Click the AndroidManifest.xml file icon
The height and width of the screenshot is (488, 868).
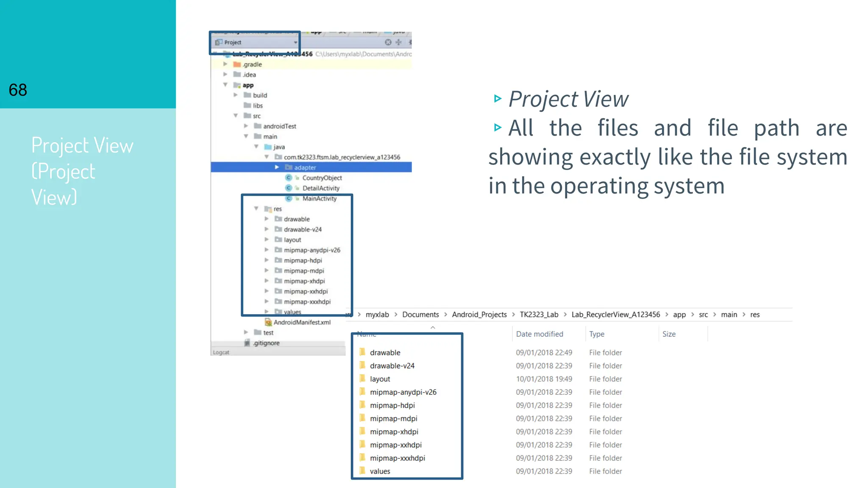pos(268,322)
